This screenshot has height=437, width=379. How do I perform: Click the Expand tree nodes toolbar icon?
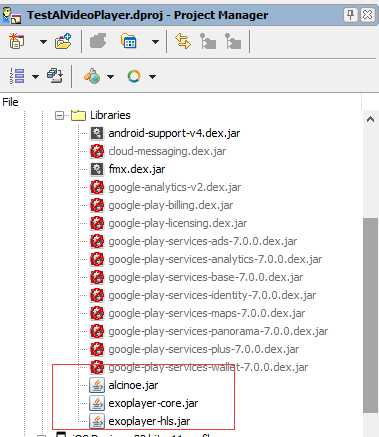tap(208, 42)
